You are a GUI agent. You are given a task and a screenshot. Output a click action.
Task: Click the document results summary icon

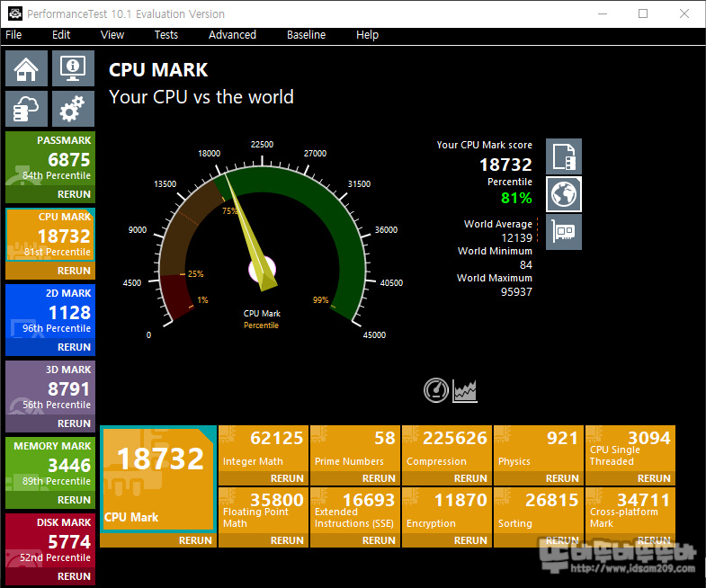(564, 156)
